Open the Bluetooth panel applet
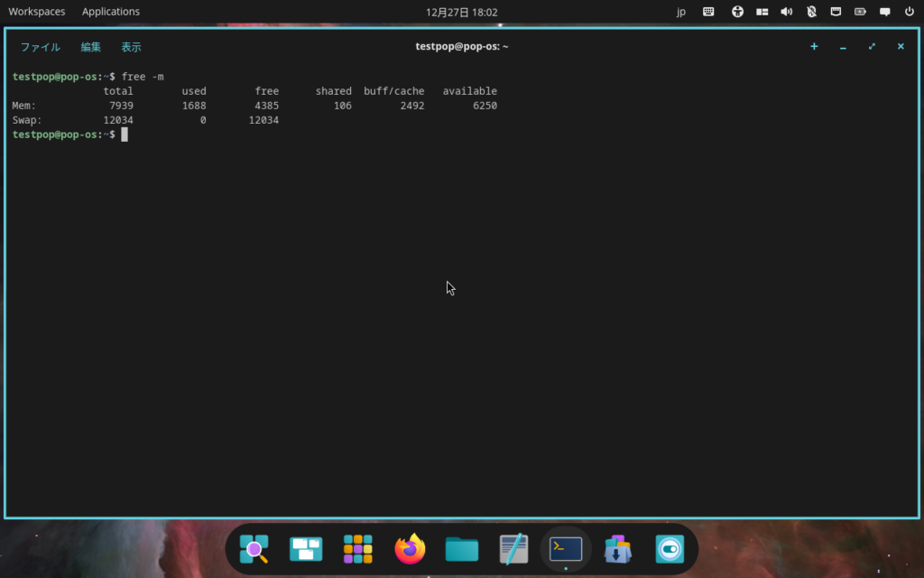Viewport: 924px width, 578px height. (811, 12)
